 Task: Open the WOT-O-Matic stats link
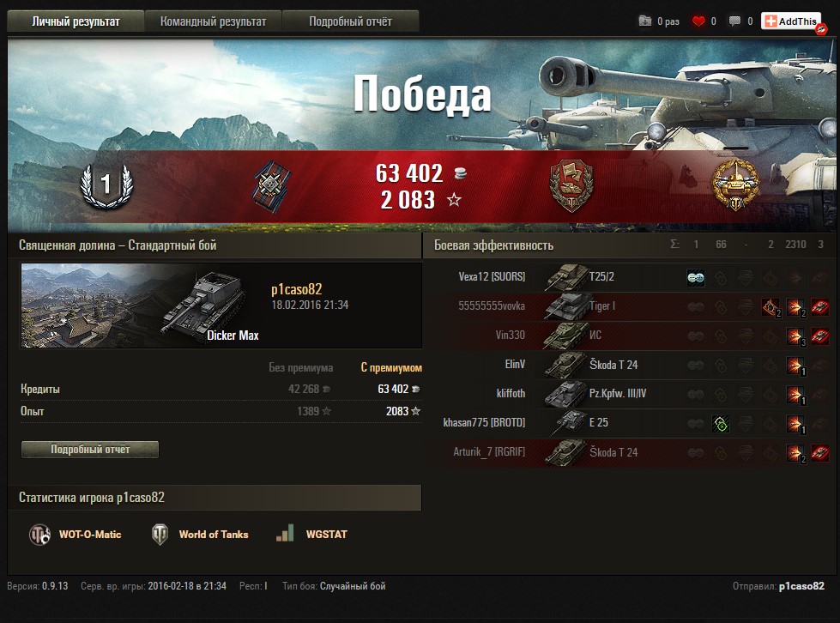tap(76, 534)
